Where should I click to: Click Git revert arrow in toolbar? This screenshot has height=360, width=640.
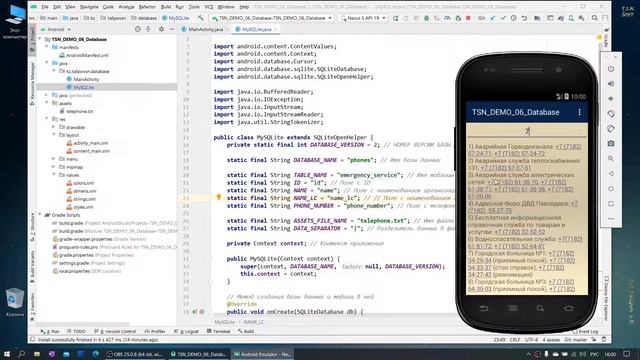524,18
